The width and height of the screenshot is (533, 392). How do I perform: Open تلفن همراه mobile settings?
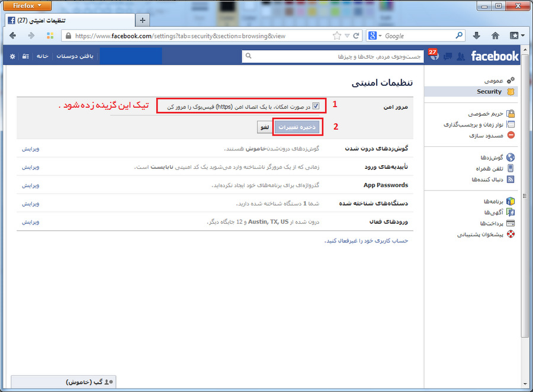pos(495,168)
